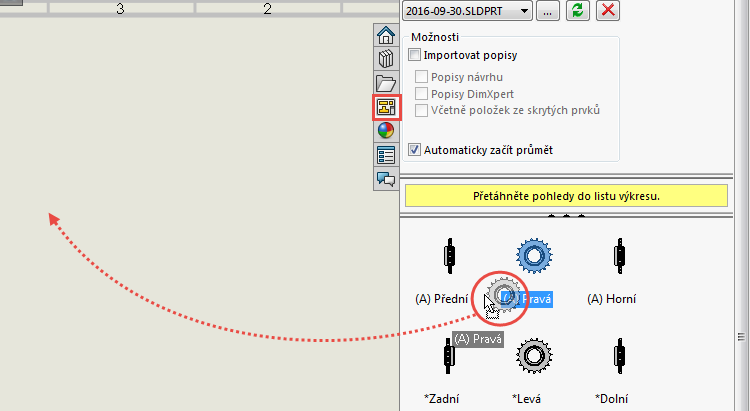This screenshot has height=411, width=750.
Task: Open the Custom Properties tab
Action: point(386,155)
